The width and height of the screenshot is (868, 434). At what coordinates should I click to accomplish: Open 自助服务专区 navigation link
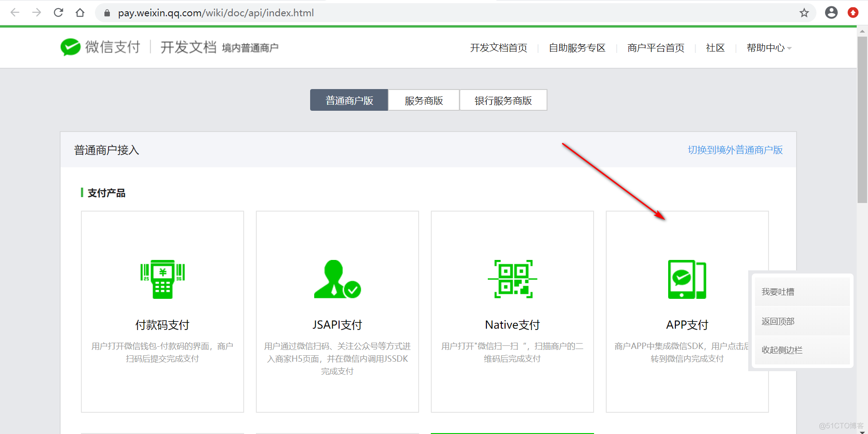pos(577,48)
